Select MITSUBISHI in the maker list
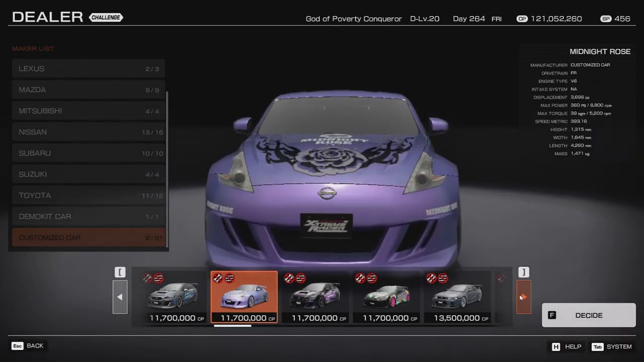This screenshot has width=644, height=362. 89,111
